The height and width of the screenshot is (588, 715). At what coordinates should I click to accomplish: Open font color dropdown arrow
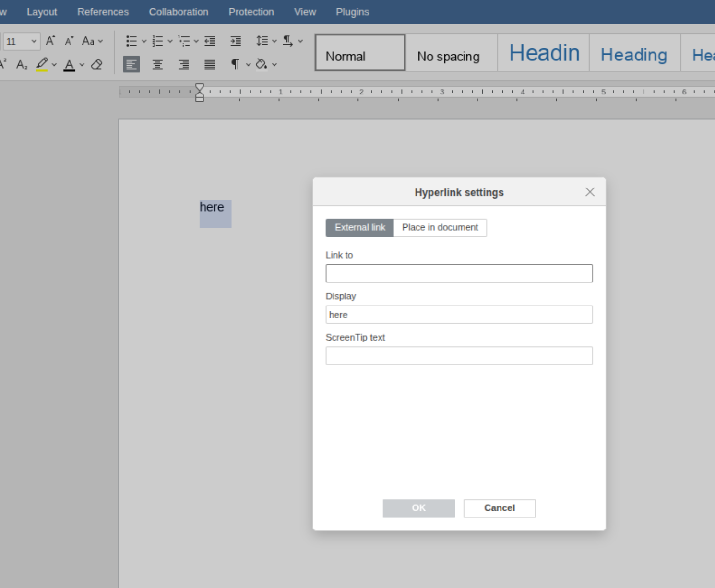(82, 64)
